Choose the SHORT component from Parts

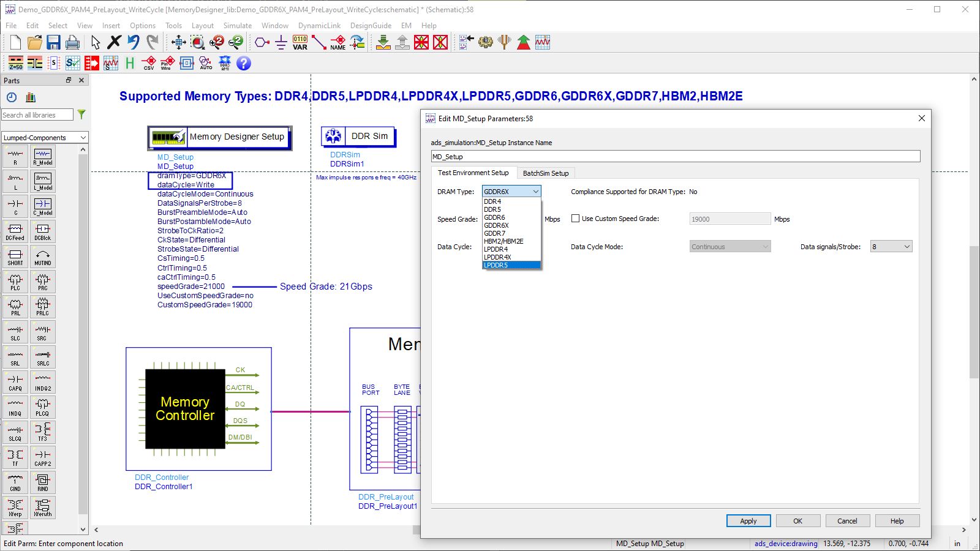click(15, 257)
